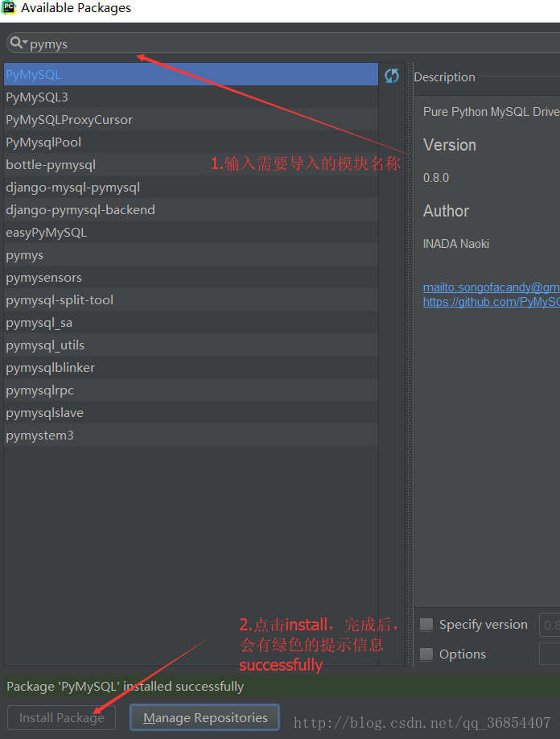Select the pymysql_utils package

(x=191, y=345)
